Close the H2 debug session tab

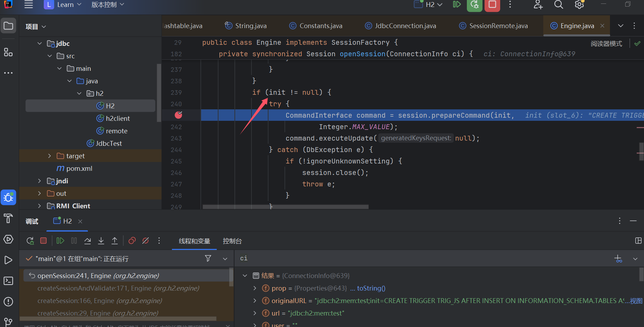coord(80,221)
